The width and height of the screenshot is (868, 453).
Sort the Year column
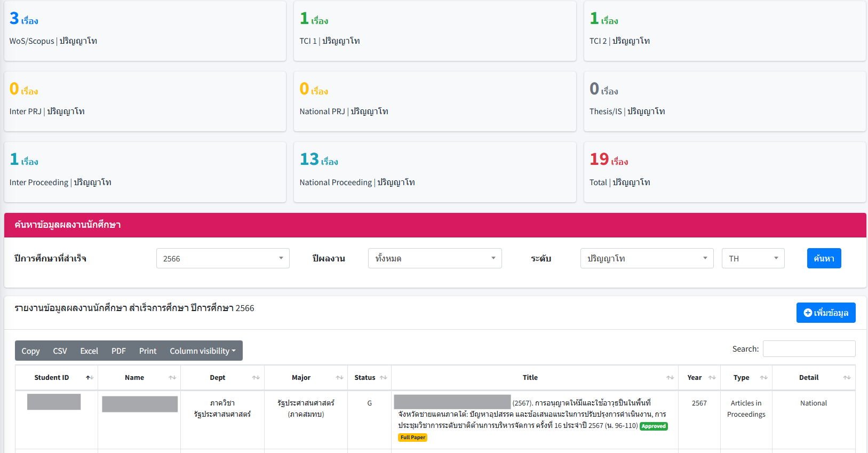(712, 377)
